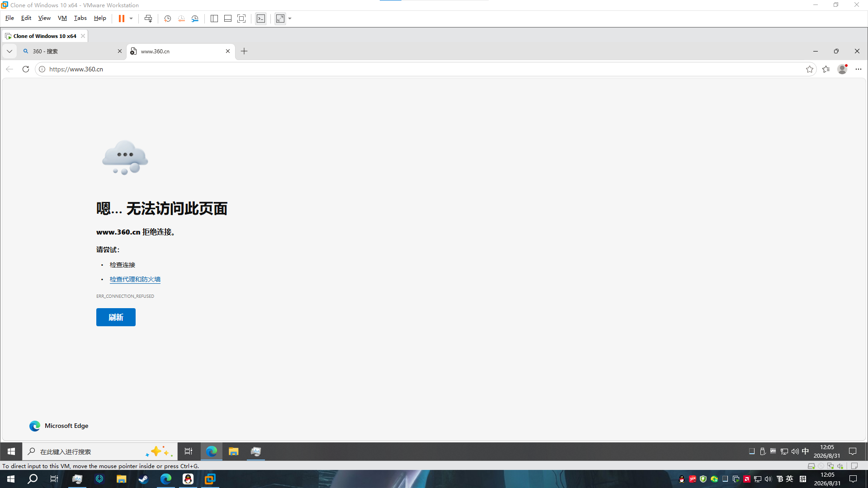
Task: Open QQ from the host taskbar
Action: [x=188, y=479]
